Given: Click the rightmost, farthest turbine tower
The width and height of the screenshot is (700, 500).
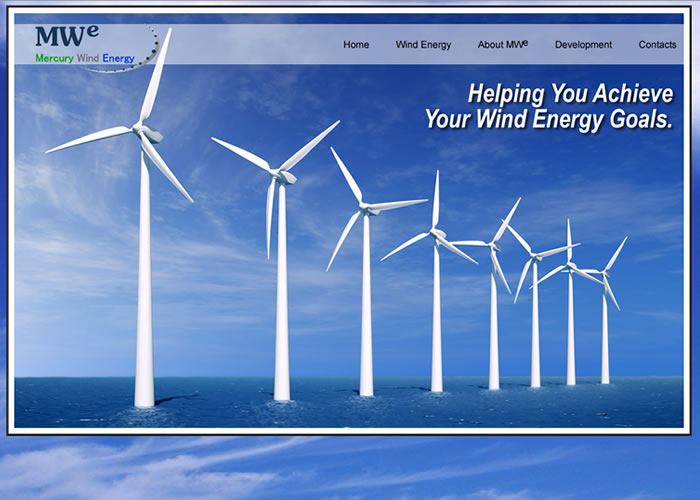Looking at the screenshot, I should (x=605, y=330).
